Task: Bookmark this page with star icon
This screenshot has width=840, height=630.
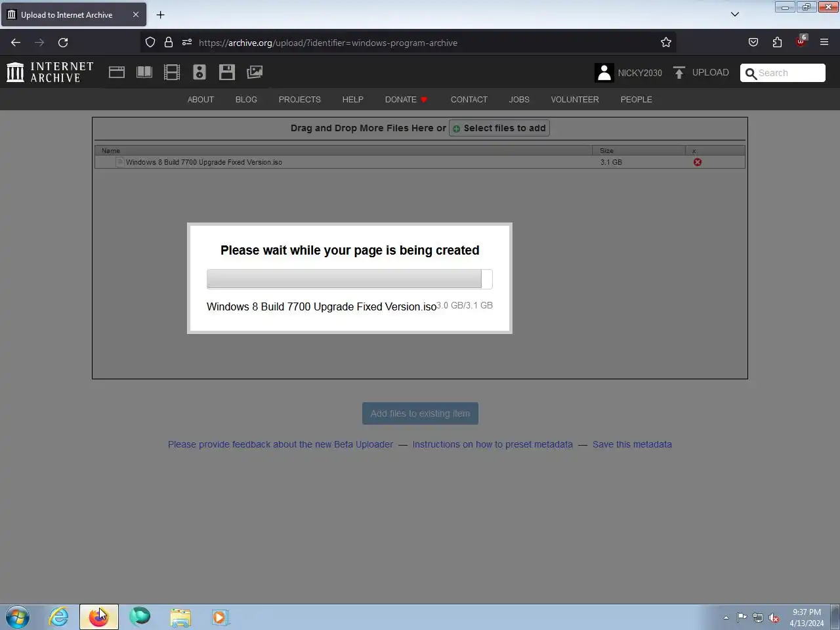Action: tap(666, 43)
